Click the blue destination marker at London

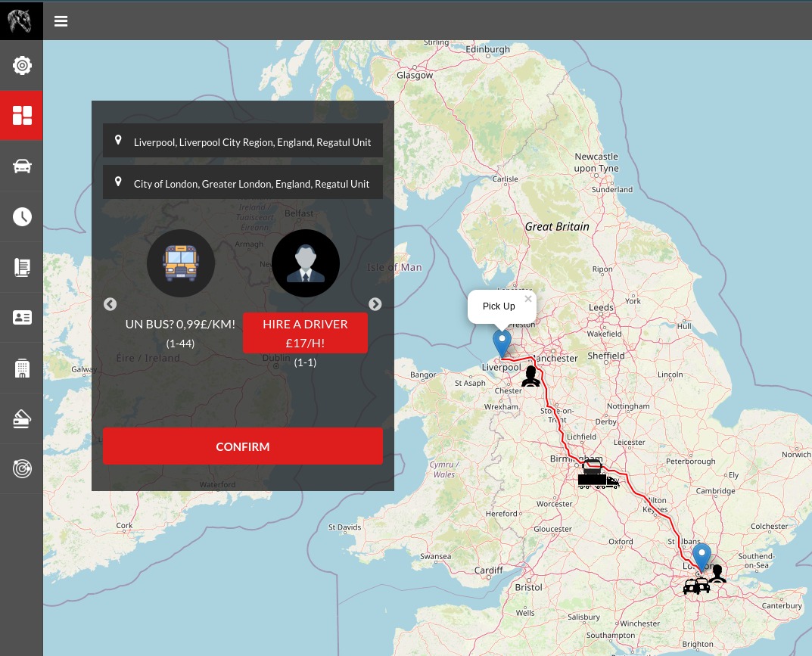coord(702,557)
